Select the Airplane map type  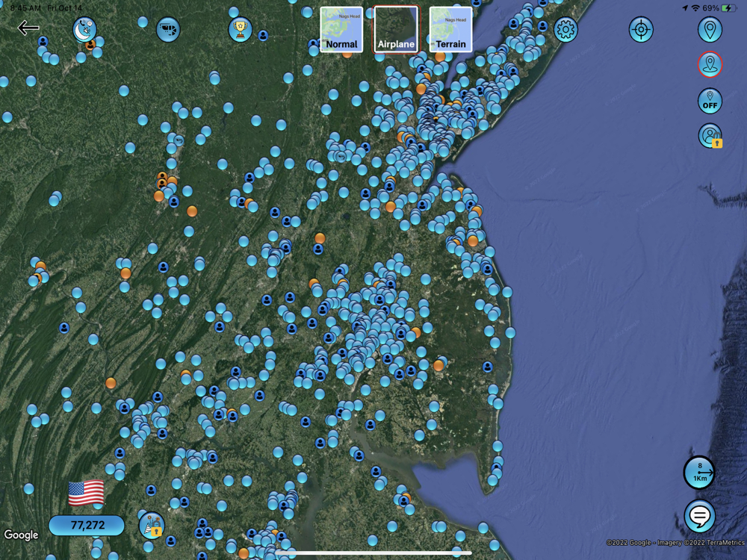pos(396,30)
